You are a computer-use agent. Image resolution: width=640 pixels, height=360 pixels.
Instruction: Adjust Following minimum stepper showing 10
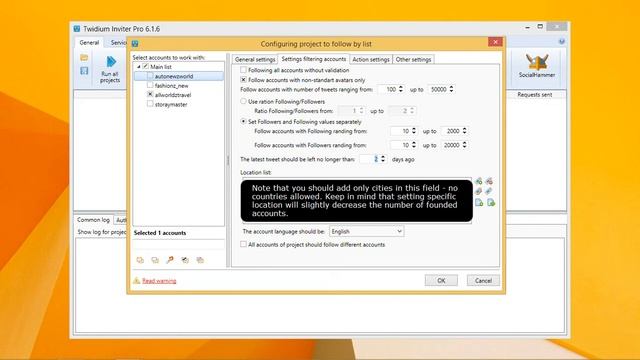click(414, 131)
